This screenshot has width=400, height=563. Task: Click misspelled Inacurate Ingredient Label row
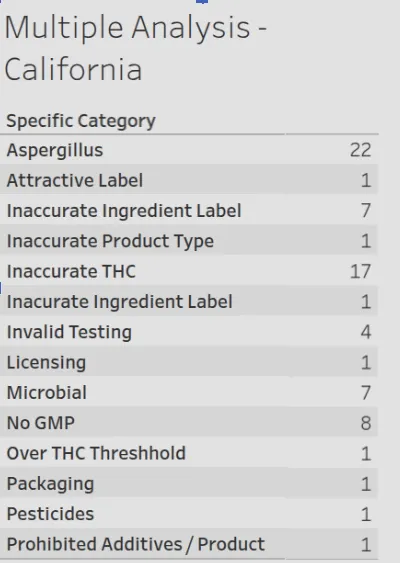pyautogui.click(x=189, y=301)
